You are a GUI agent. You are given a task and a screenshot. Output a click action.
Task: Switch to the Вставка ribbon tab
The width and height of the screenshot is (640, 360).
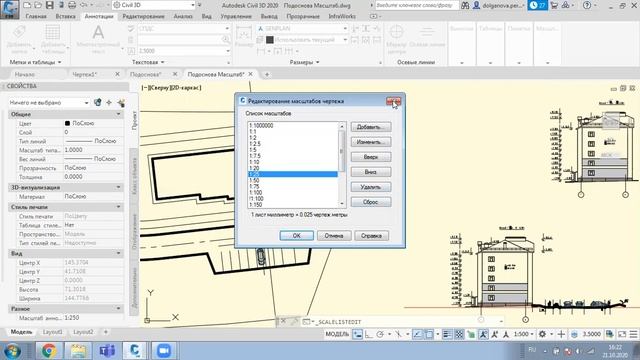65,16
